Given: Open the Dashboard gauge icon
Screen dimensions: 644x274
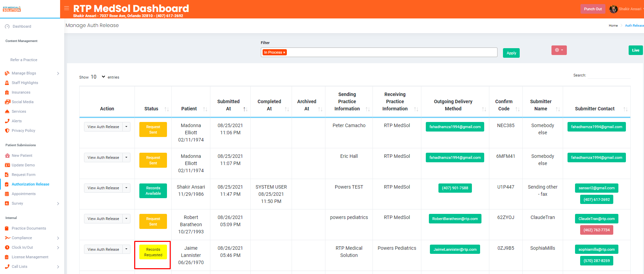Looking at the screenshot, I should coord(7,26).
